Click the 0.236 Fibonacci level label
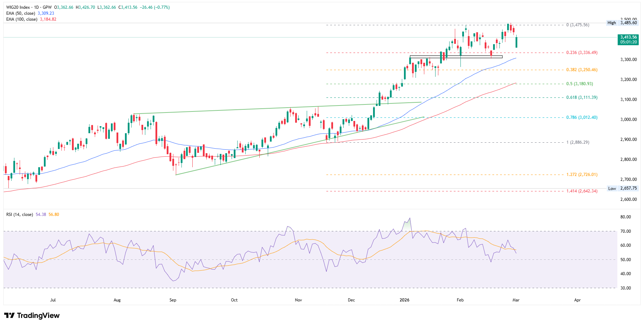 click(x=582, y=53)
